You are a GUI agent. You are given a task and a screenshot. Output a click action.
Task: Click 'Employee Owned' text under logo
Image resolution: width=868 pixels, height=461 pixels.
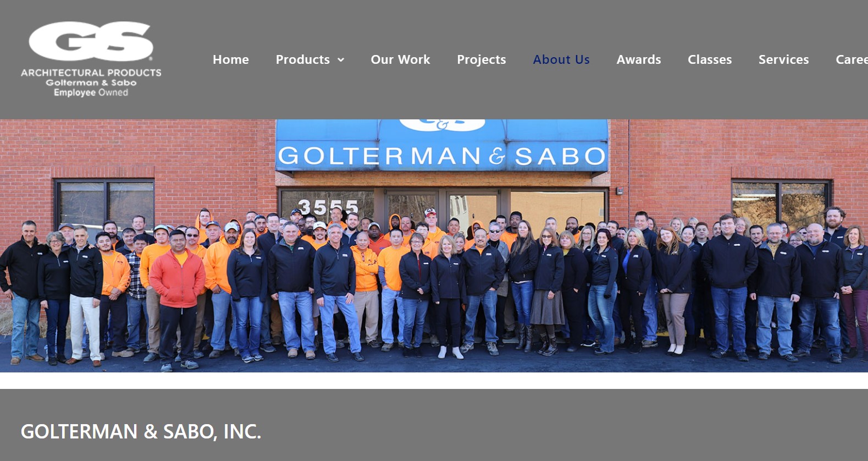click(x=91, y=92)
